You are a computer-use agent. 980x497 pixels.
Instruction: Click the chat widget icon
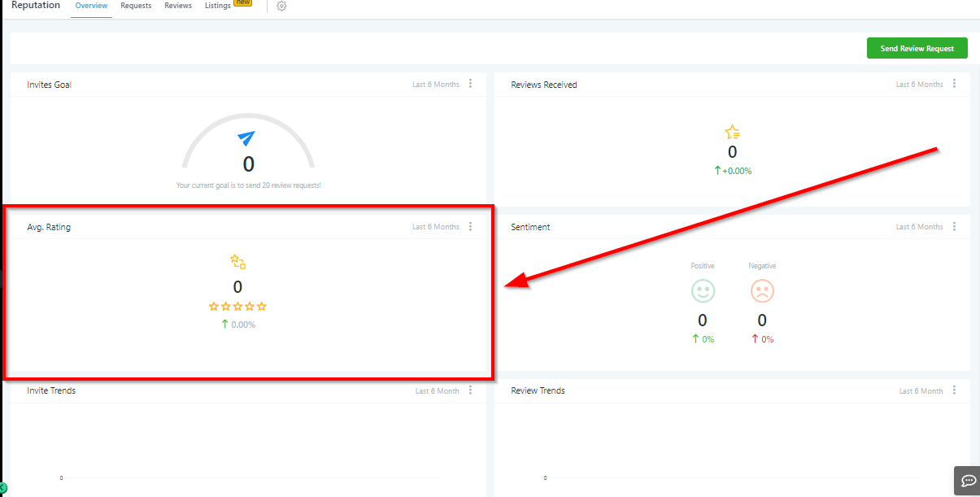click(967, 479)
